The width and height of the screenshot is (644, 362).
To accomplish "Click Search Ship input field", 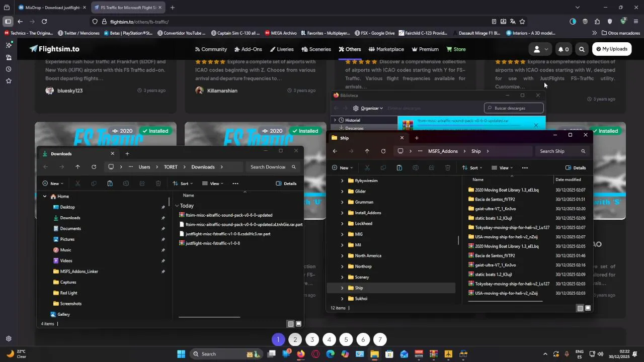I will [561, 151].
